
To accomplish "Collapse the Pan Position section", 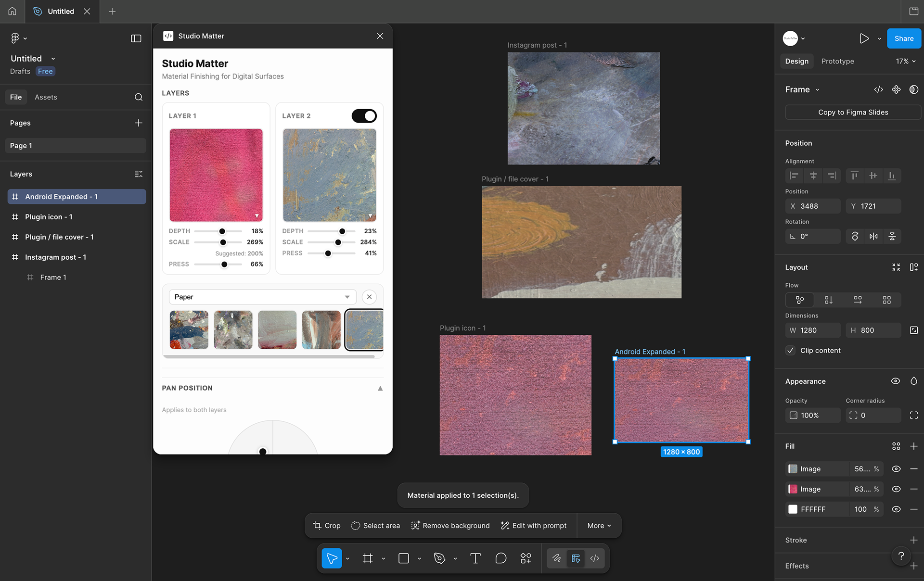I will click(380, 388).
